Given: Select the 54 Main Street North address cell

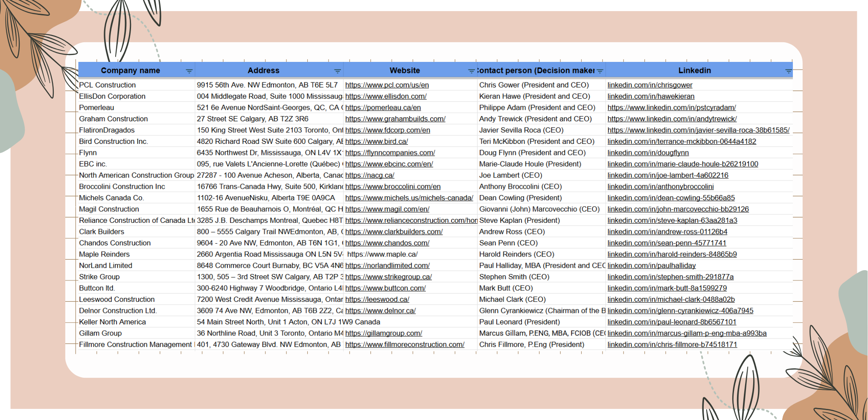Looking at the screenshot, I should (x=269, y=322).
